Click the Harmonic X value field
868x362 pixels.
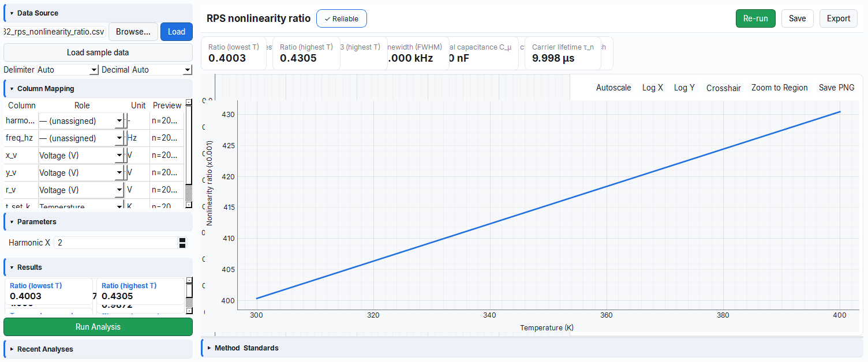[115, 243]
